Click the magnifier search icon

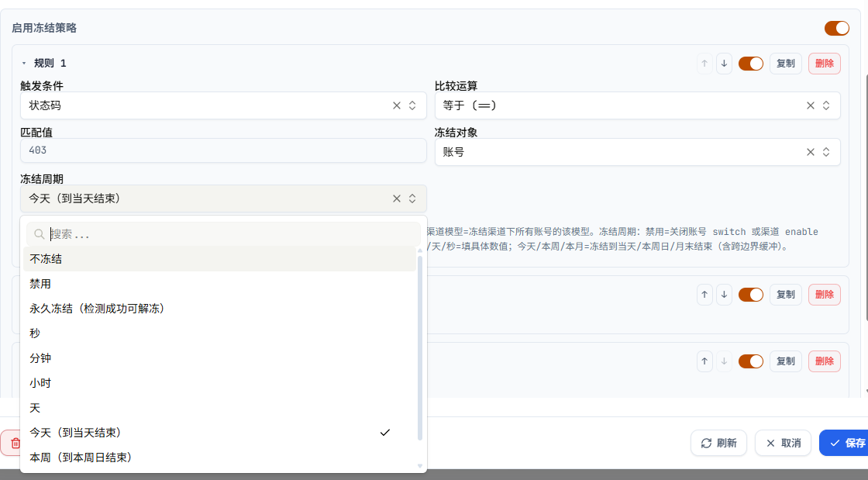39,234
